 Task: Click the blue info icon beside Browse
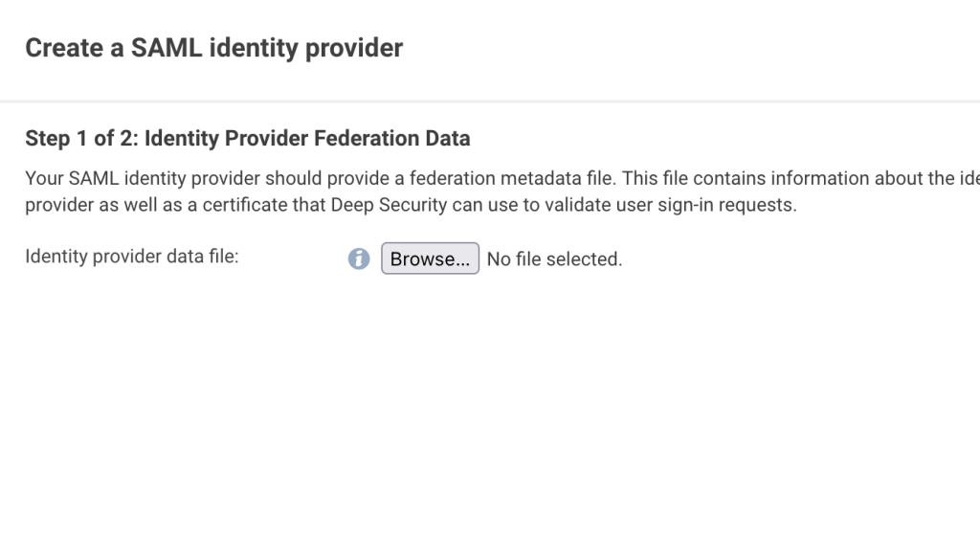pyautogui.click(x=359, y=259)
